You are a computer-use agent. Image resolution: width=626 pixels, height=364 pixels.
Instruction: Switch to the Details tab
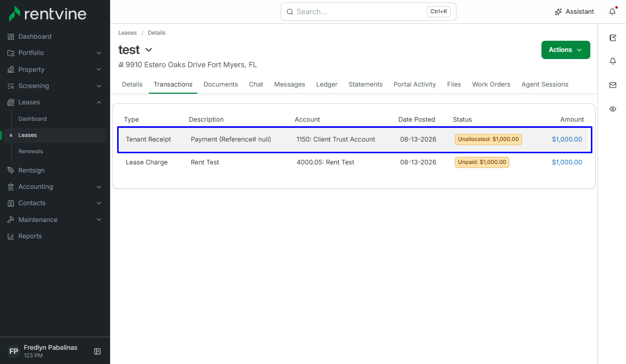(x=132, y=85)
